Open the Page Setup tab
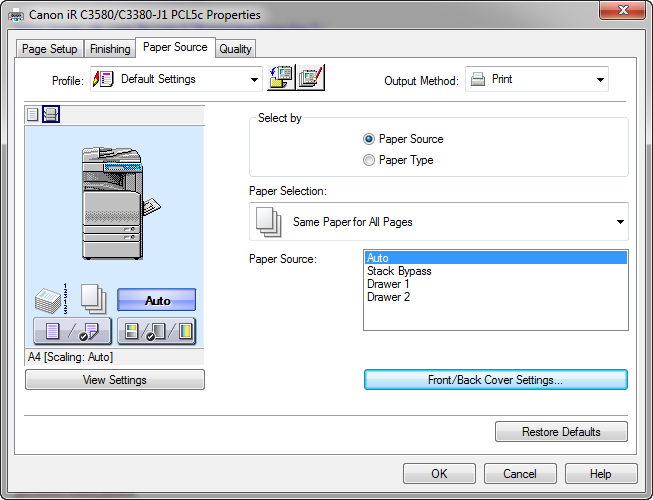Image resolution: width=653 pixels, height=500 pixels. [x=50, y=49]
